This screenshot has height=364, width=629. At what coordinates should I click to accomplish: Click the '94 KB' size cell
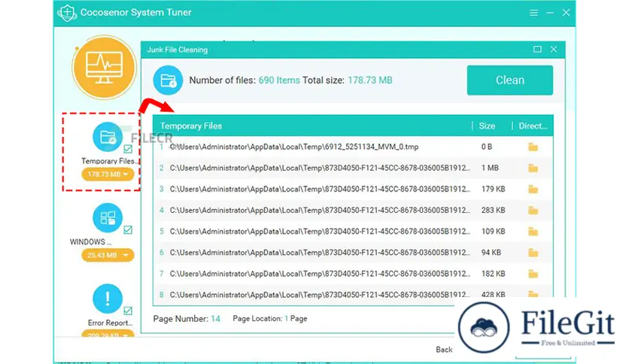[x=491, y=253]
